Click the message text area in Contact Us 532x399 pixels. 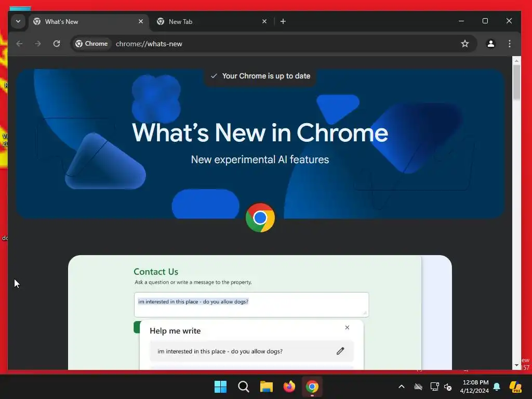click(251, 304)
